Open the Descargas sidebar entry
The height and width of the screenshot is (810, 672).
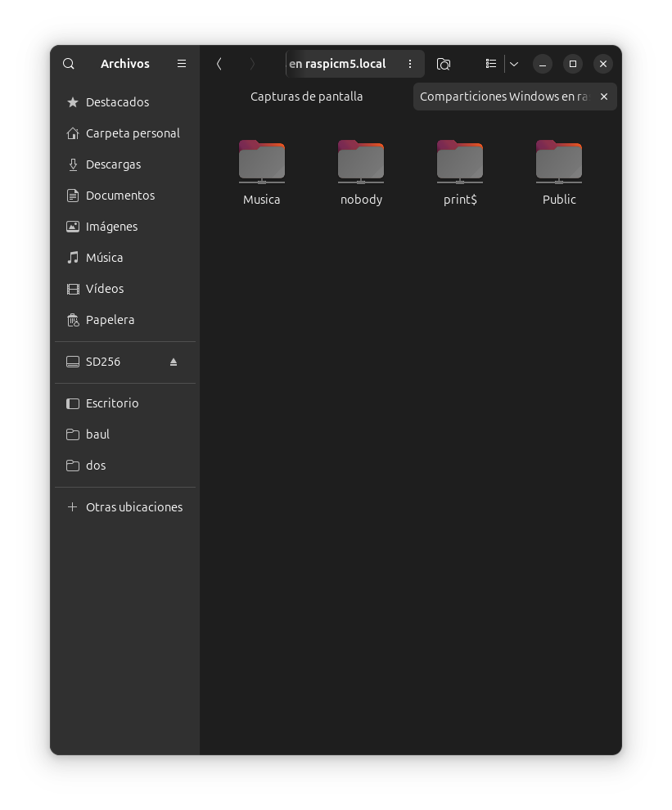tap(125, 164)
